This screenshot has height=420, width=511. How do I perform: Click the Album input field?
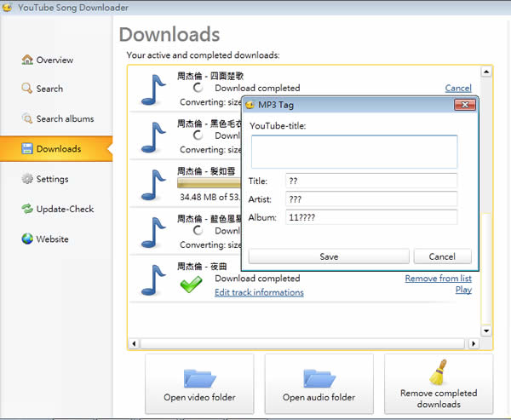pyautogui.click(x=371, y=217)
